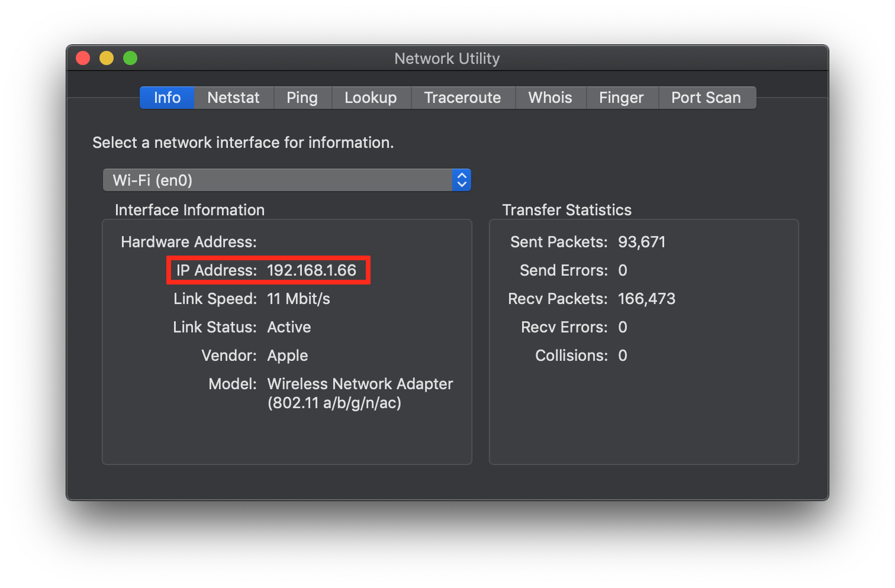Select the Lookup tab
This screenshot has width=895, height=588.
(371, 97)
